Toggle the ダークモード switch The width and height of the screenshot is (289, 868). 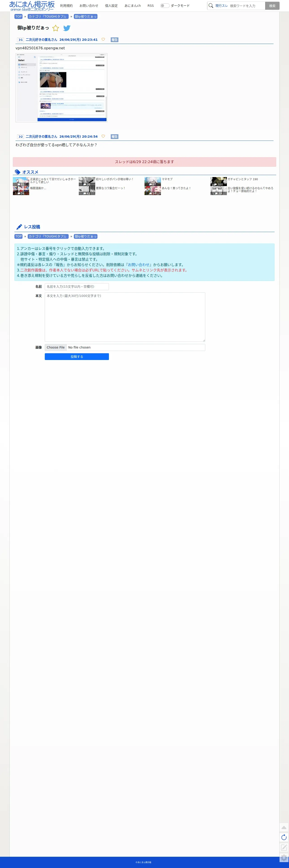pyautogui.click(x=164, y=6)
